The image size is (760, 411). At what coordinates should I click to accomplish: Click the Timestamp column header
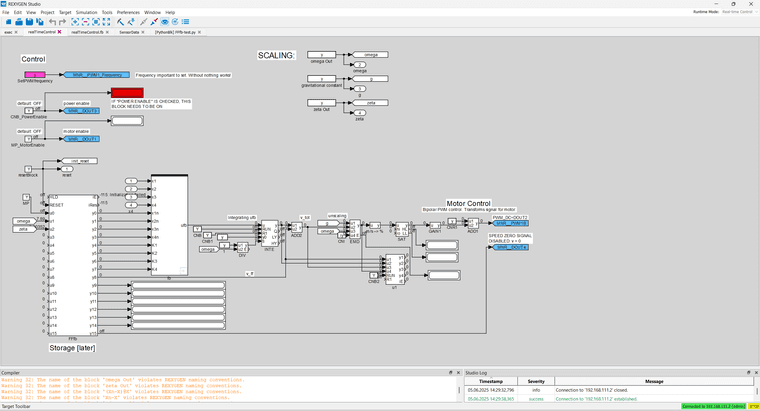(491, 381)
